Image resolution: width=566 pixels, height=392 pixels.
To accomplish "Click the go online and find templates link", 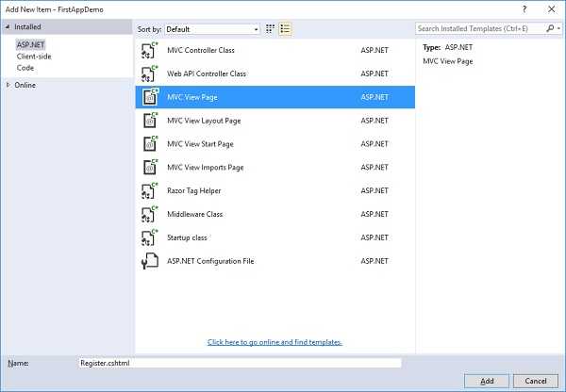I will tap(275, 342).
